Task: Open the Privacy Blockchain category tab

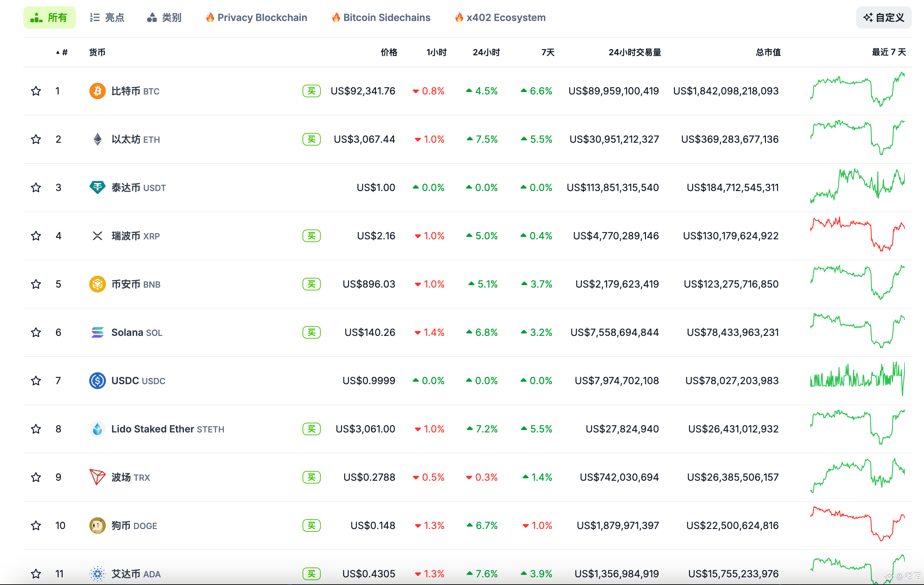Action: click(256, 17)
